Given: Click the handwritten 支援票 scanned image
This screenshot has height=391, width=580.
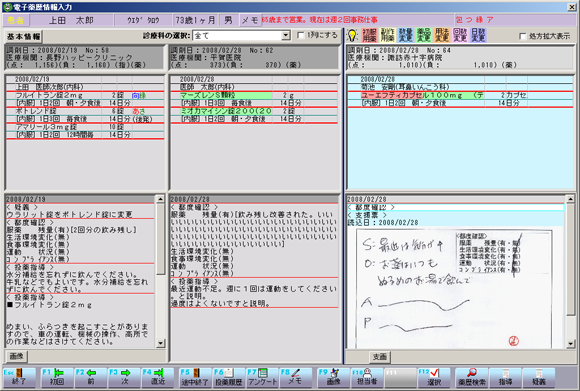Looking at the screenshot, I should pos(454,289).
